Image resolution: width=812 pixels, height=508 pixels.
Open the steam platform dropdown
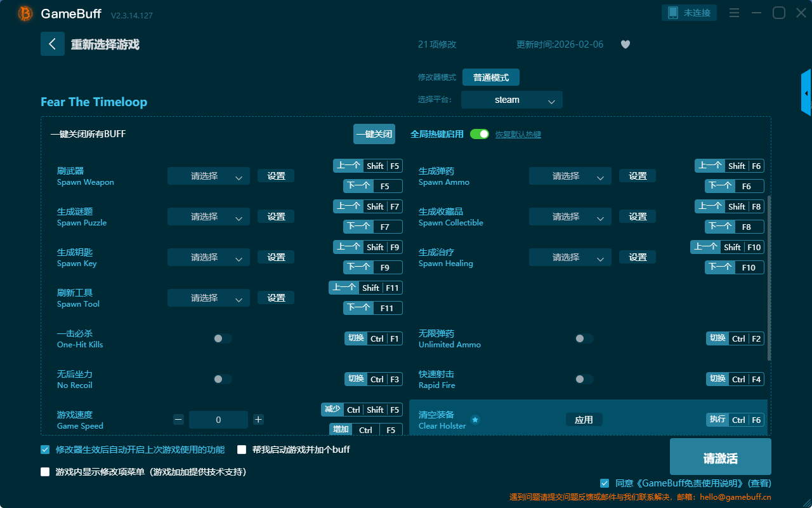(511, 100)
